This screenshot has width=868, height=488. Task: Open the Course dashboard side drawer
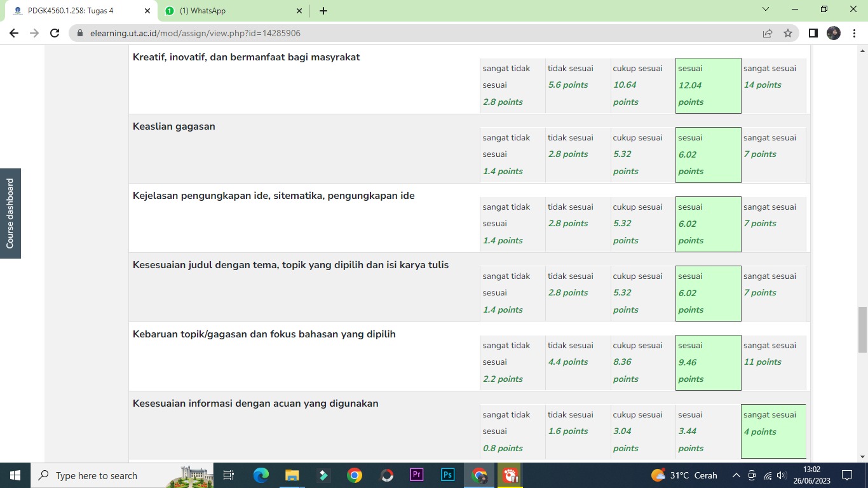[10, 213]
